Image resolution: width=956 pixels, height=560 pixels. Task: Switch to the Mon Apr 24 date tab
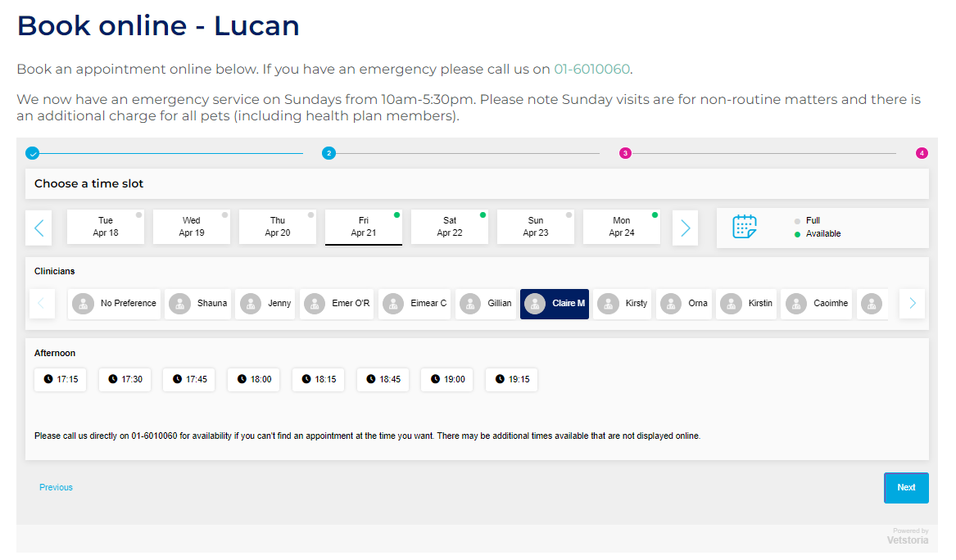point(621,226)
